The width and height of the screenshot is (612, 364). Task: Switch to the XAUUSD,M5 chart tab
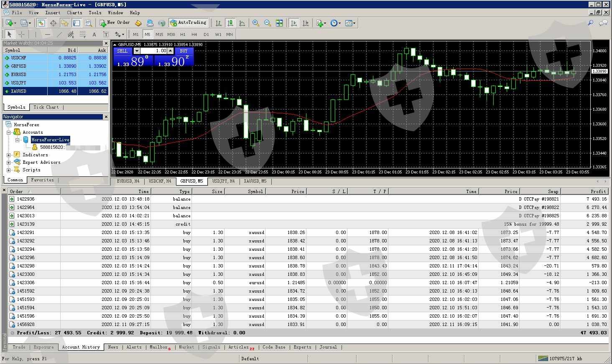click(255, 181)
